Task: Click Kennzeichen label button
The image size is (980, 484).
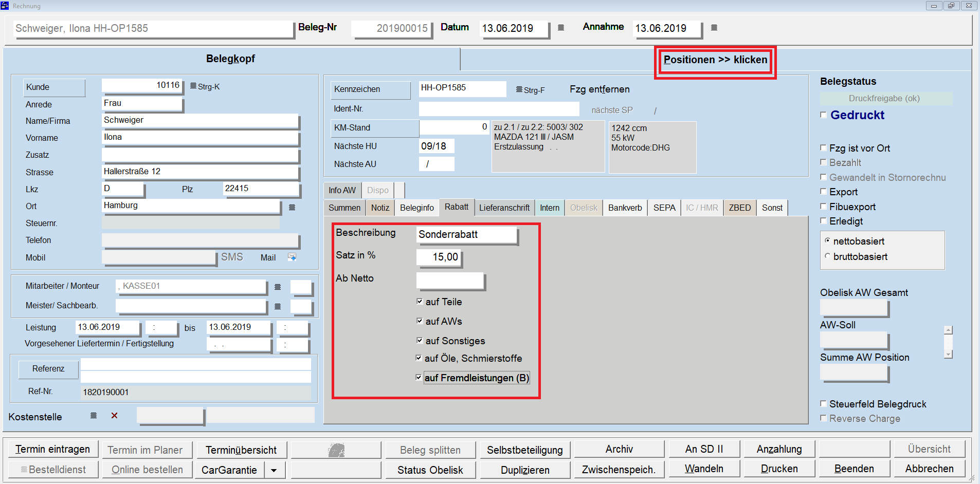Action: (x=371, y=89)
